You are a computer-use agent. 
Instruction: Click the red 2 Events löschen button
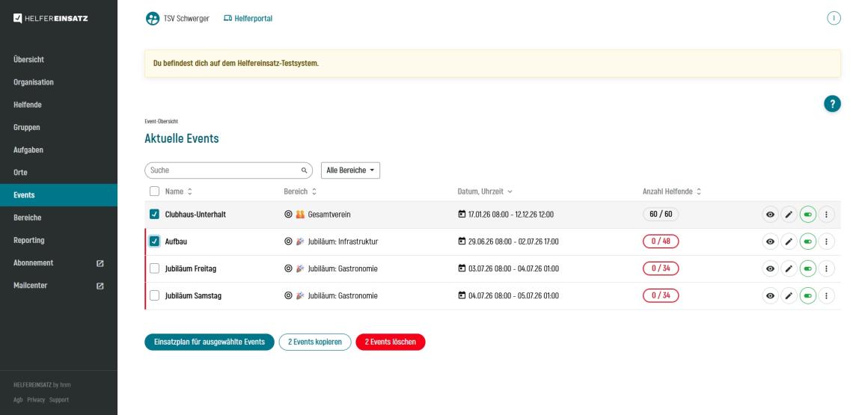tap(391, 342)
